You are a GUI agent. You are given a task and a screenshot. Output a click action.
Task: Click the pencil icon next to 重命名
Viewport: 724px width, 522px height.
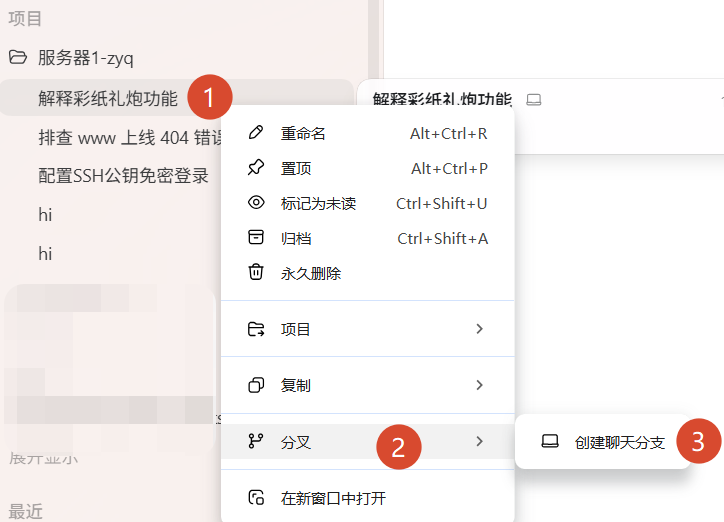coord(256,132)
